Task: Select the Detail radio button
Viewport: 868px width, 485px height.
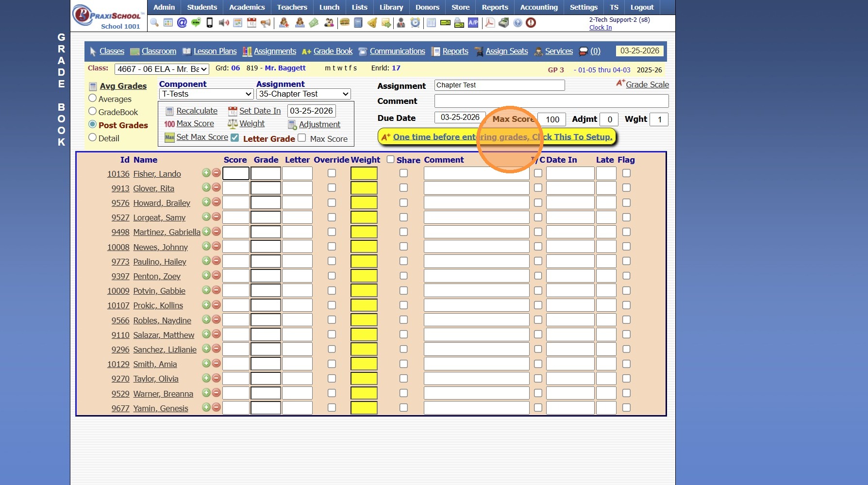Action: pyautogui.click(x=92, y=137)
